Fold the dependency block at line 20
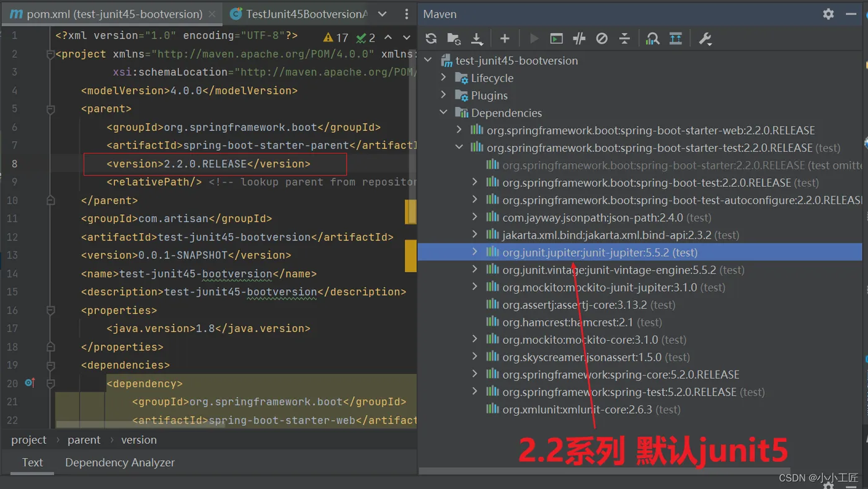Image resolution: width=868 pixels, height=489 pixels. click(51, 384)
